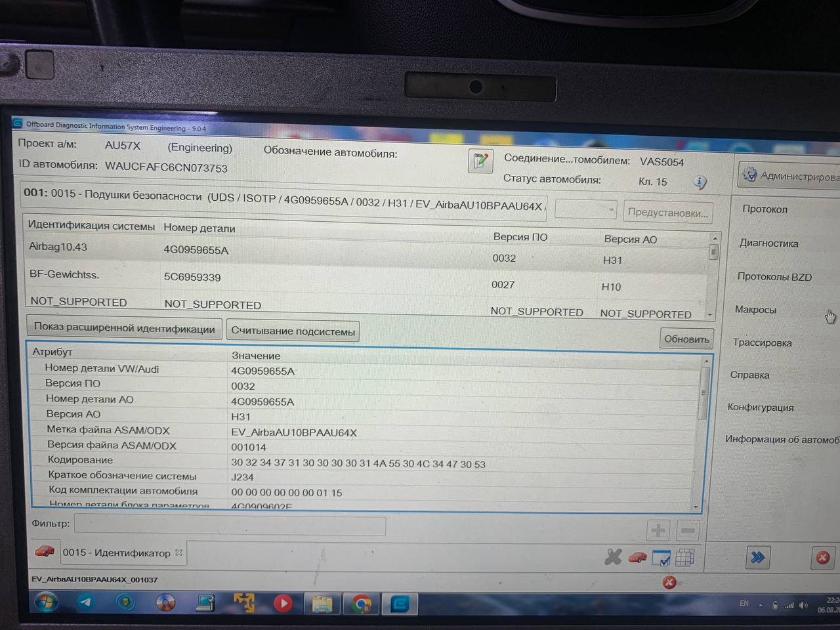Click the Версия АО column header
The height and width of the screenshot is (630, 840).
click(630, 239)
